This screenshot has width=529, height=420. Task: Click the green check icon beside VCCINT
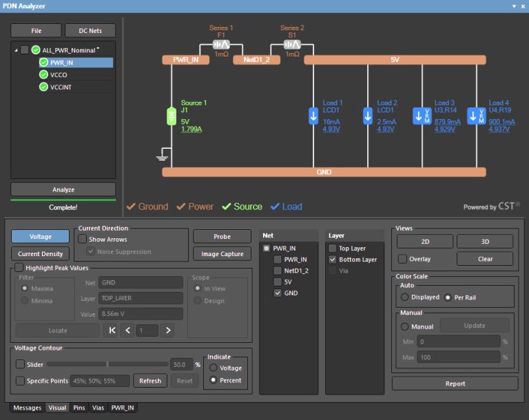[43, 87]
